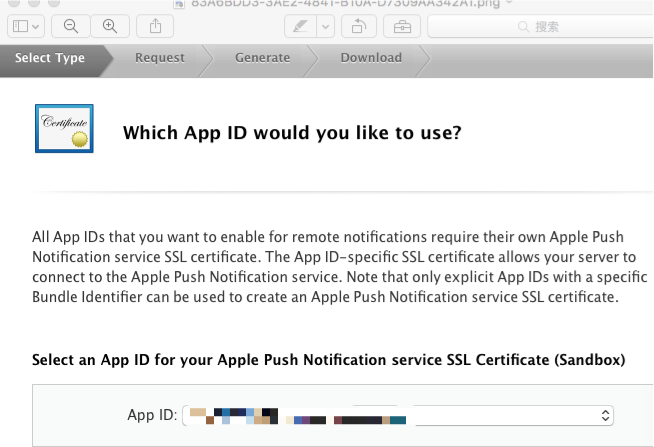Image resolution: width=654 pixels, height=447 pixels.
Task: Click the App ID: field label
Action: (x=152, y=415)
